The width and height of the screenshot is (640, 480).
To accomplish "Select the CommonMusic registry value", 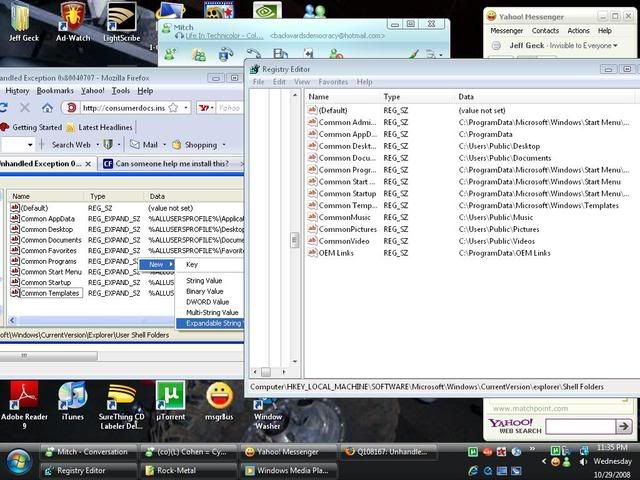I will (344, 218).
